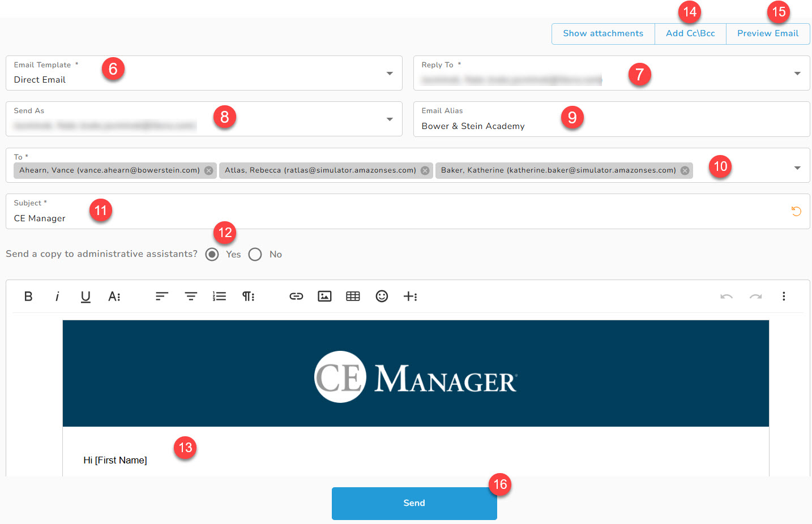Insert an image into the email

(x=324, y=296)
